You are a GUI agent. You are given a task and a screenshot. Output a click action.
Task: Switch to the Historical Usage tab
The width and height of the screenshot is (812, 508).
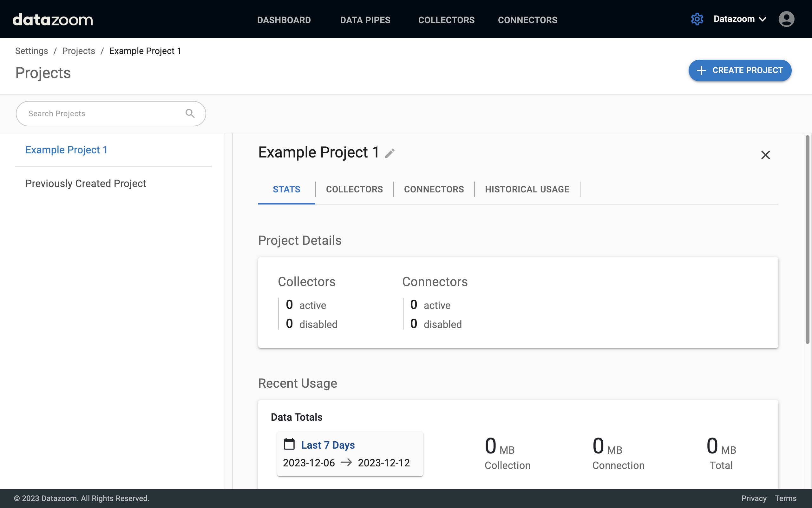[x=527, y=190]
